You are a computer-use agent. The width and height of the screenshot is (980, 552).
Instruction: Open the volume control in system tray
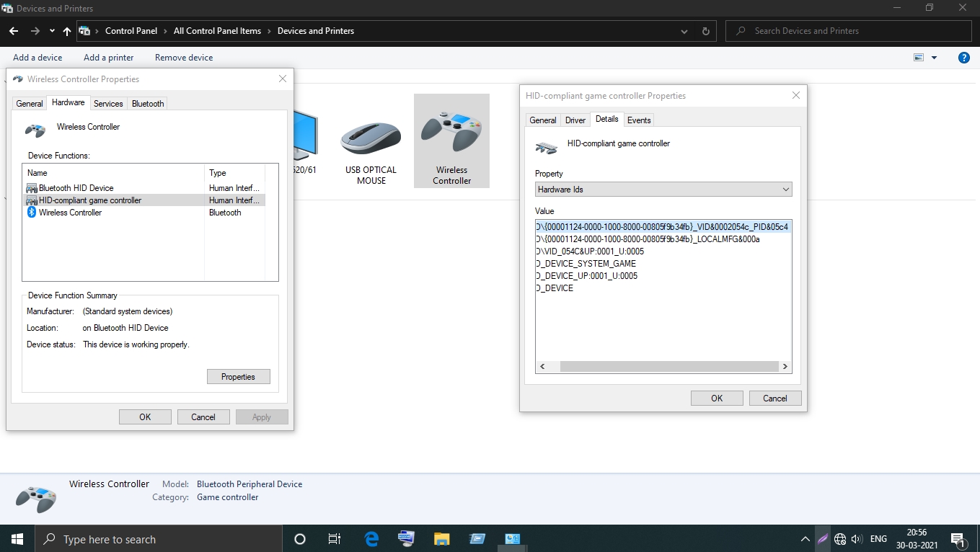pyautogui.click(x=856, y=538)
